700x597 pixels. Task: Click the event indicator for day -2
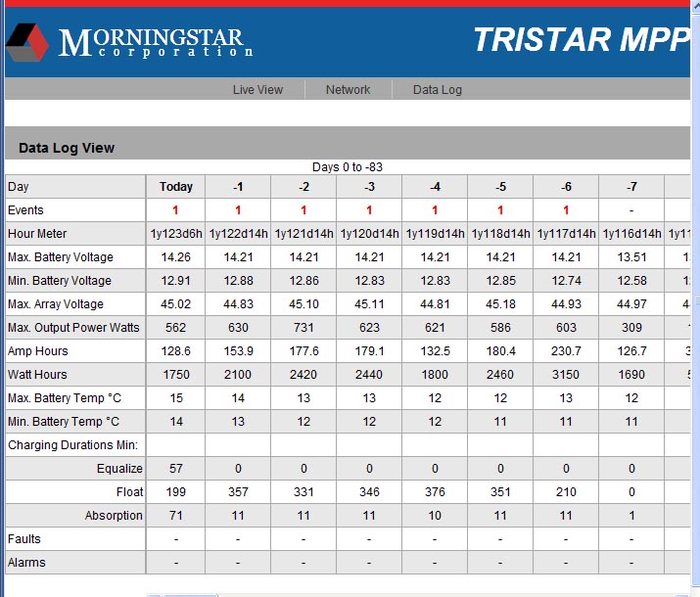(x=303, y=210)
